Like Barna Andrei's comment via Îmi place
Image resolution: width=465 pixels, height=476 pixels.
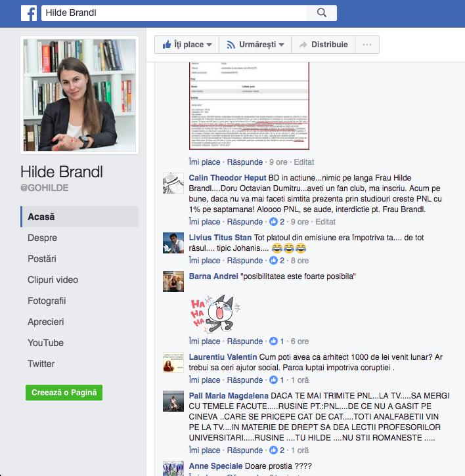(x=204, y=341)
